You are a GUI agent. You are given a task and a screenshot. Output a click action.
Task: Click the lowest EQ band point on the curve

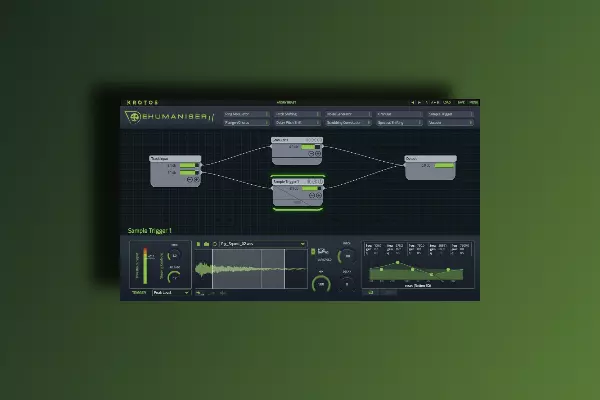[431, 275]
